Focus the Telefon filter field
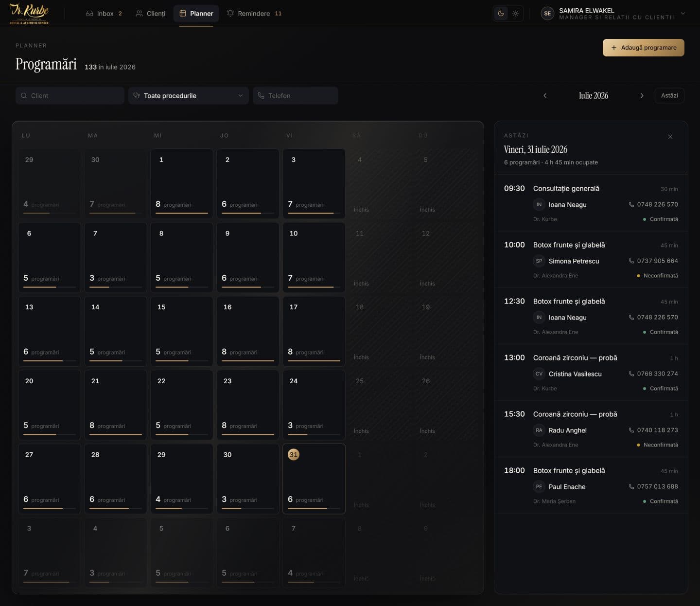 point(296,96)
